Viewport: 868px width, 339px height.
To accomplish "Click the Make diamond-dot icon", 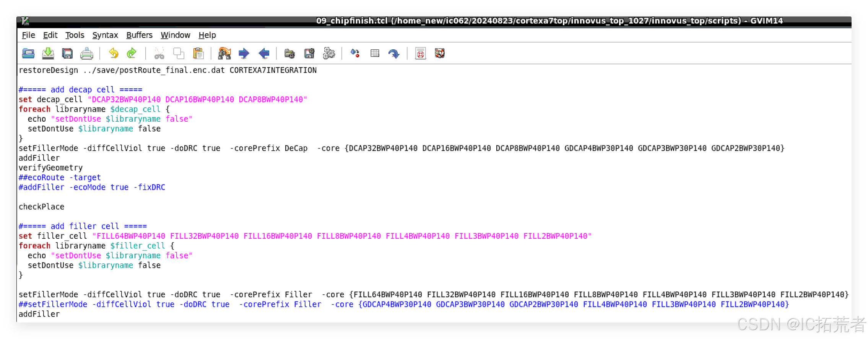I will (355, 54).
